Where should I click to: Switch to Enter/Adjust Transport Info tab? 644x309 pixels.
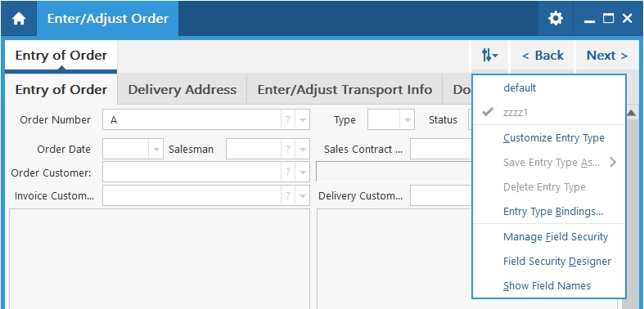pos(345,89)
